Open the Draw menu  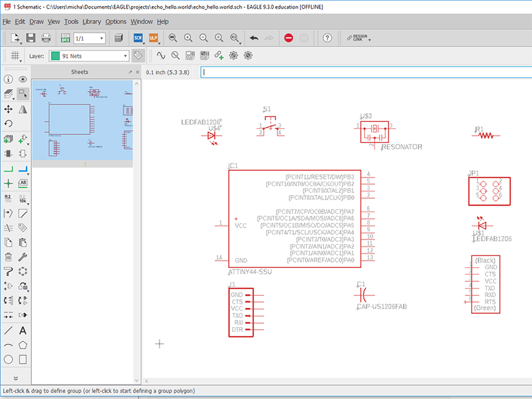pos(37,22)
